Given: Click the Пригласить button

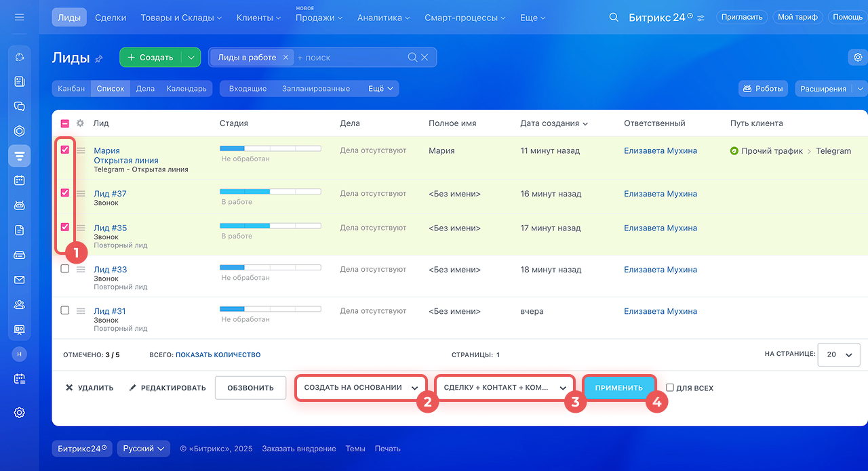Looking at the screenshot, I should tap(742, 17).
